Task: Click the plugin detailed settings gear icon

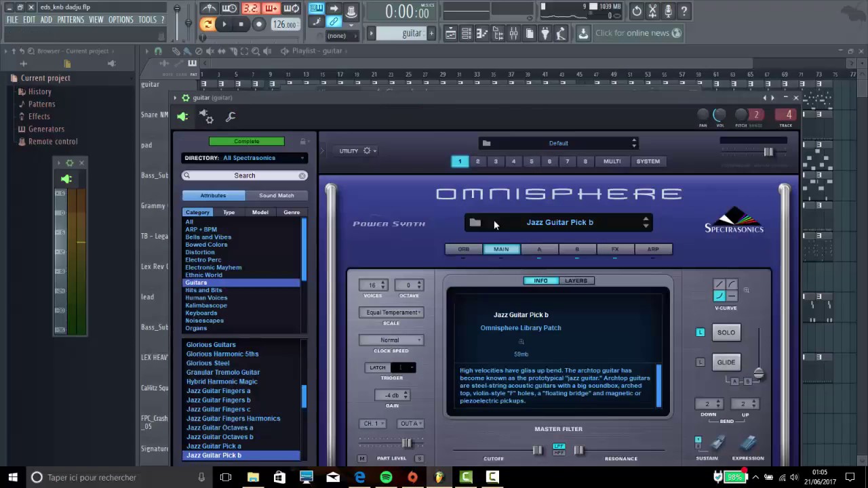Action: coord(207,117)
